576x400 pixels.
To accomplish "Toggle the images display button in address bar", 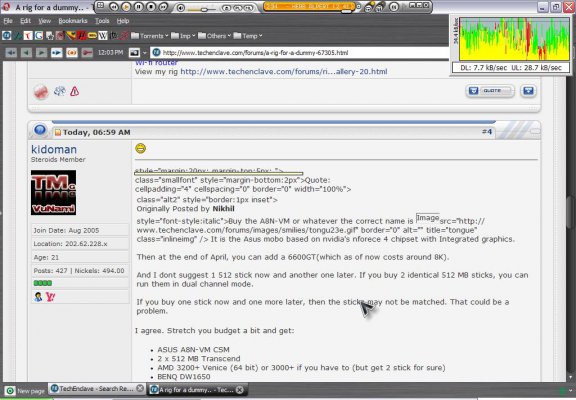I will coord(134,53).
